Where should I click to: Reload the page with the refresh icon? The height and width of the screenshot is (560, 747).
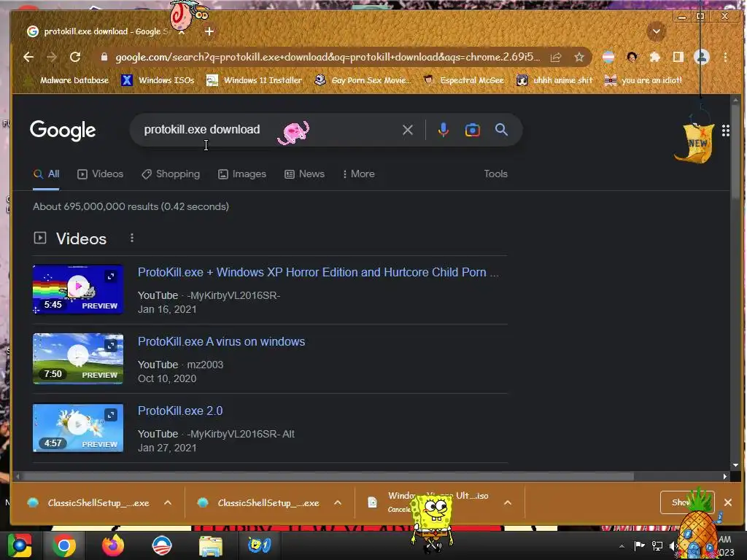(x=75, y=57)
